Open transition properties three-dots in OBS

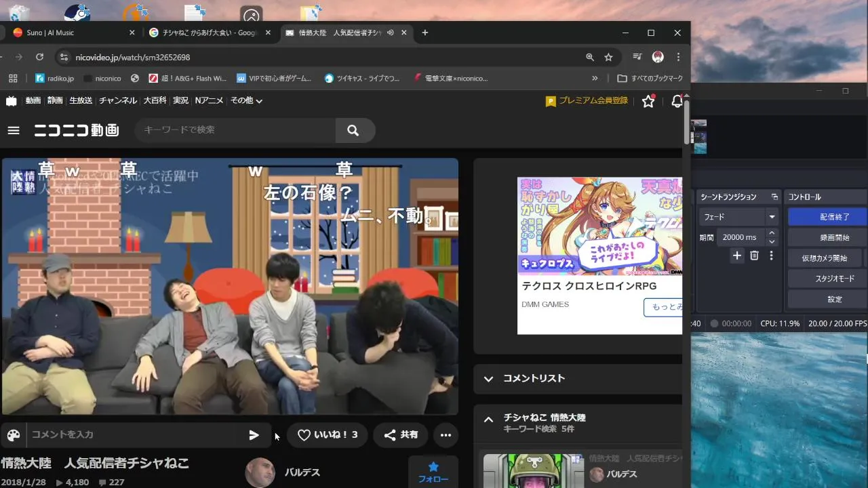(771, 256)
